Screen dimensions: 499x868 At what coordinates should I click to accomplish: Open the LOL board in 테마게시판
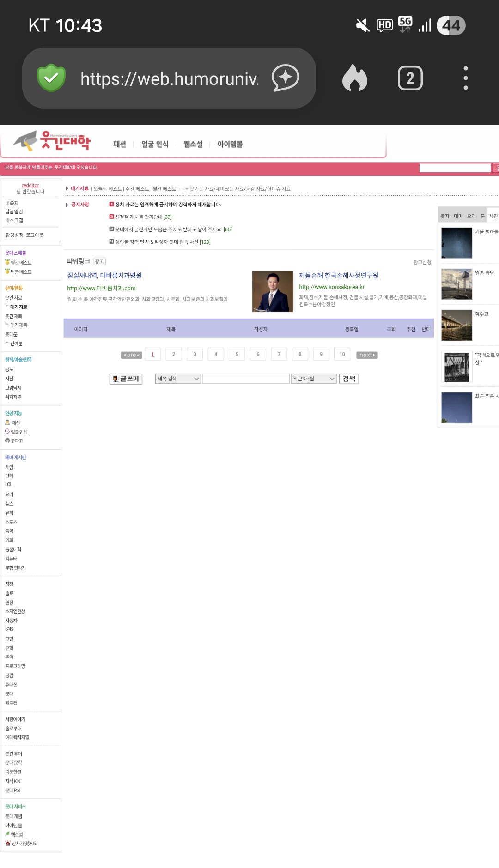coord(9,484)
